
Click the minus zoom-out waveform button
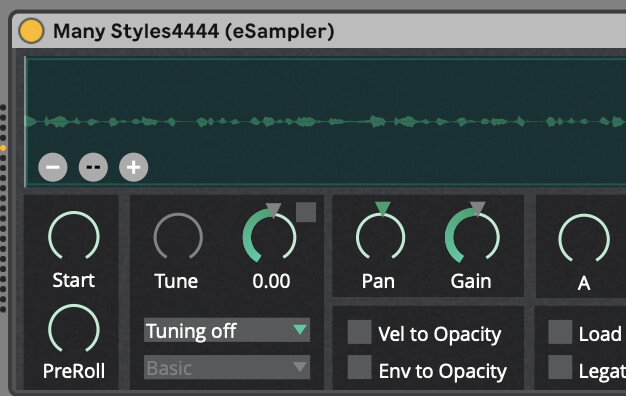[x=53, y=167]
